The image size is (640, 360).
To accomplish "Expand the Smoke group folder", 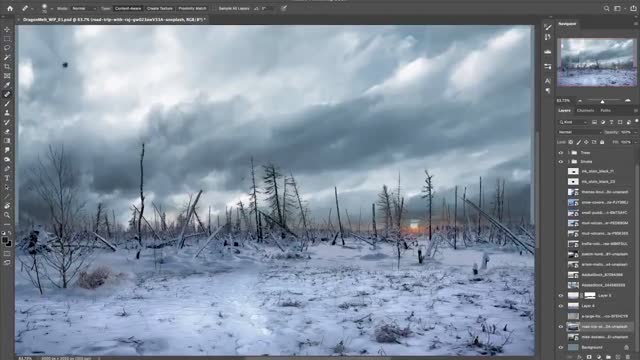I will [x=569, y=162].
